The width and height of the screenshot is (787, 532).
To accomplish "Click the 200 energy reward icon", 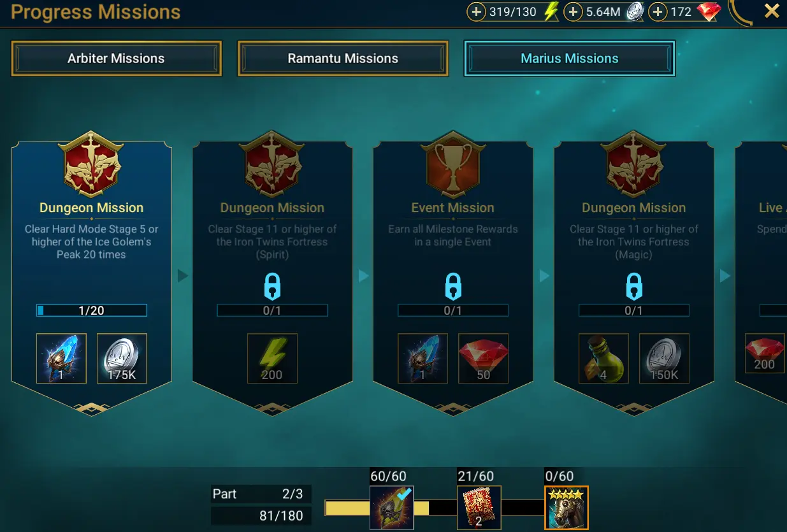I will 272,358.
